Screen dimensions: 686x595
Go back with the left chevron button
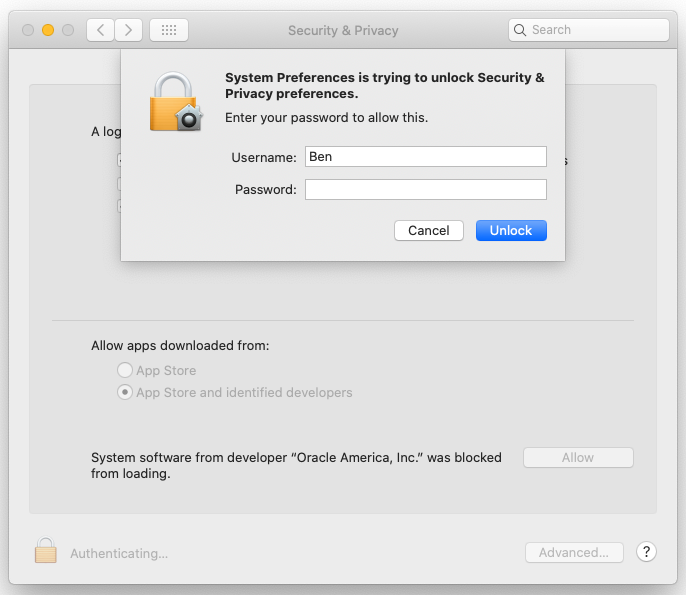[100, 30]
